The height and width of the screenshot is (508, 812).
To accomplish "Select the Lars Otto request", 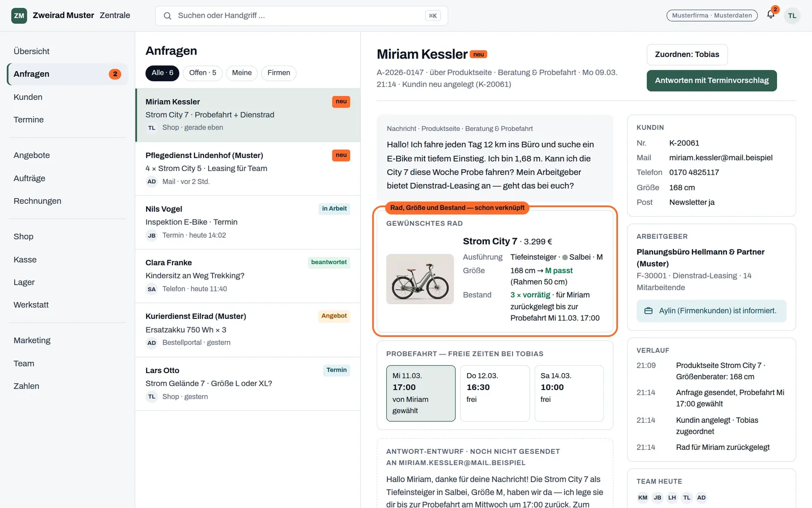I will click(x=248, y=384).
